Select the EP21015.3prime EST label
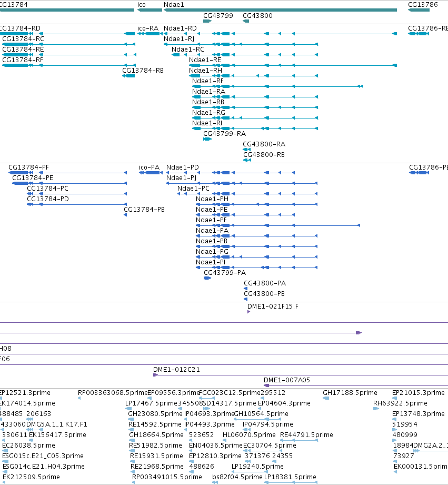This screenshot has height=485, width=448. point(419,392)
